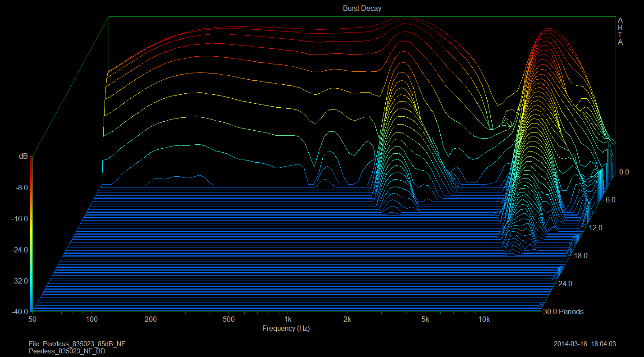
Task: Click the 5k frequency tick label
Action: click(x=425, y=320)
